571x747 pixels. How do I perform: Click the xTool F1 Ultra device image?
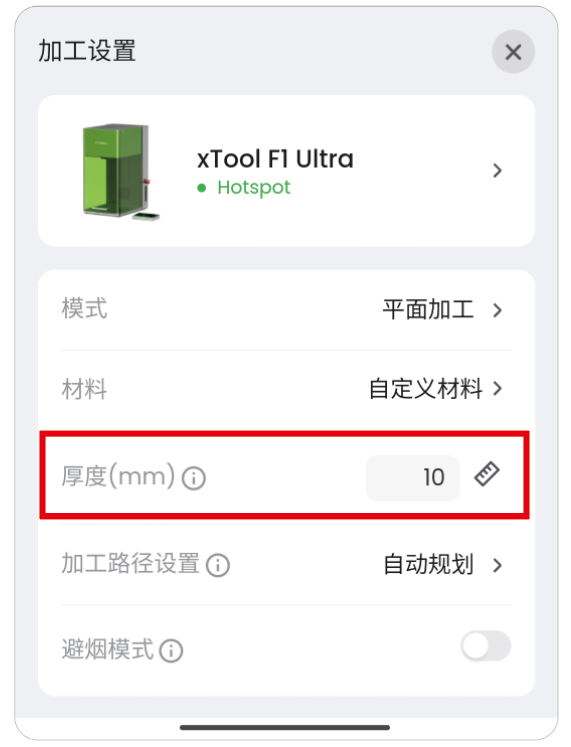click(x=121, y=172)
